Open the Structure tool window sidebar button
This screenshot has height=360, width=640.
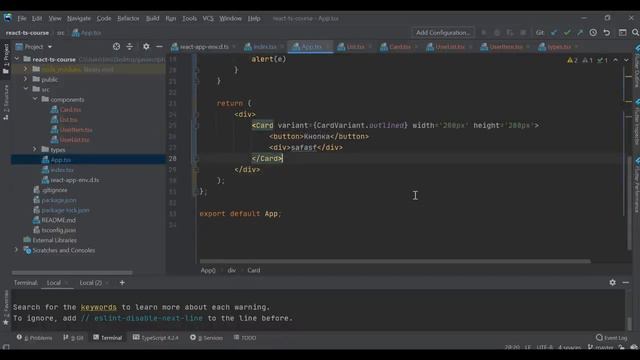click(x=6, y=102)
